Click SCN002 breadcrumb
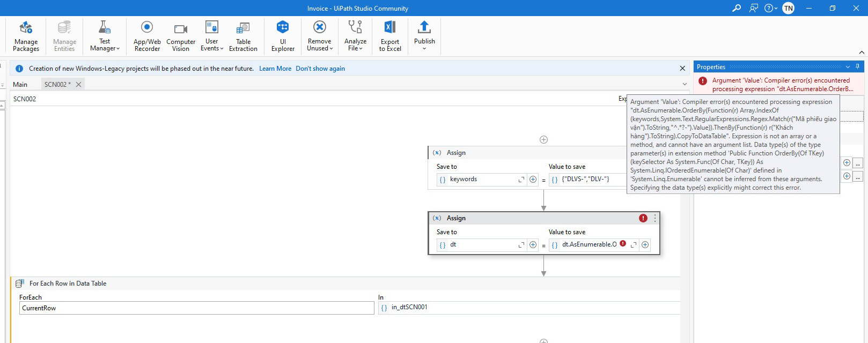 coord(25,99)
